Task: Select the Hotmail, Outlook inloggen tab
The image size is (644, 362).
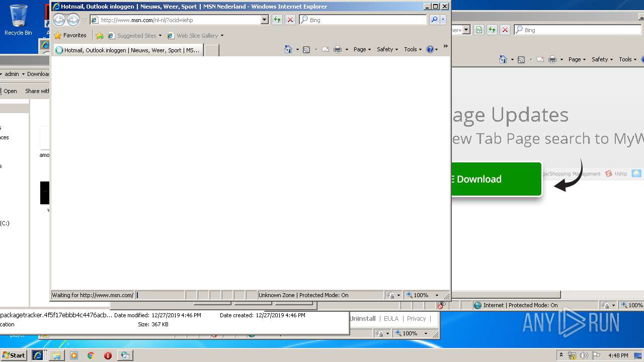Action: 128,50
